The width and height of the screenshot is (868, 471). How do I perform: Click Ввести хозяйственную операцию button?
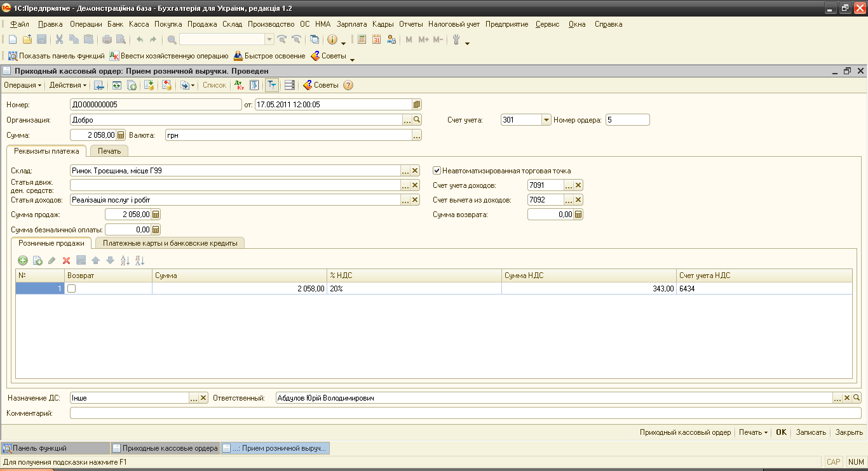169,56
